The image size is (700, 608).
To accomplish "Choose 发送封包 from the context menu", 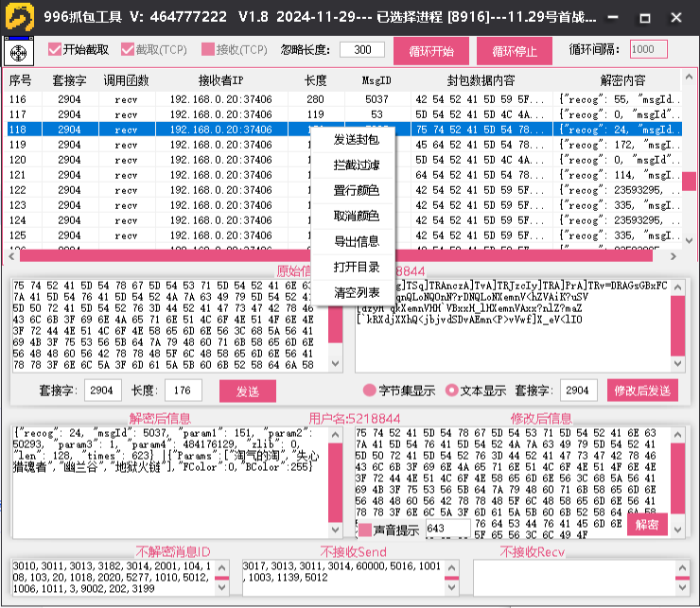I will [x=357, y=140].
